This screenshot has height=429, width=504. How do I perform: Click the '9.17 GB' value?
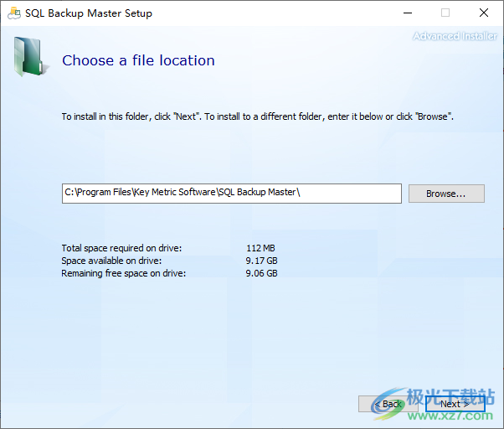[x=261, y=261]
